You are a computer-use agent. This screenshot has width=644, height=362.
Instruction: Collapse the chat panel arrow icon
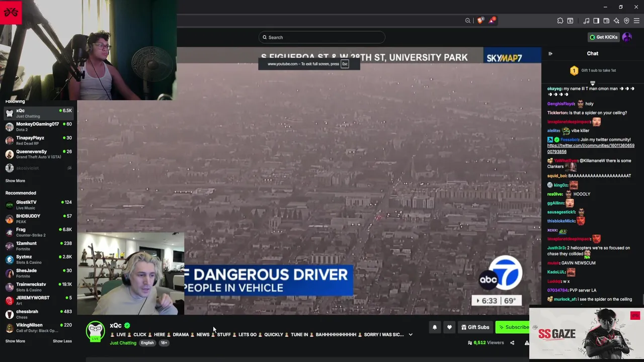point(550,54)
